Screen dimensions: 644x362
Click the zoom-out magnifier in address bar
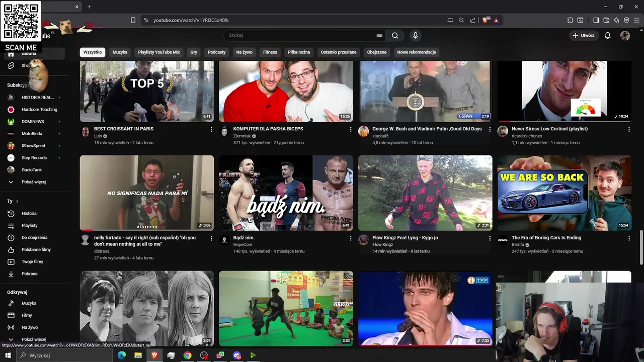461,20
